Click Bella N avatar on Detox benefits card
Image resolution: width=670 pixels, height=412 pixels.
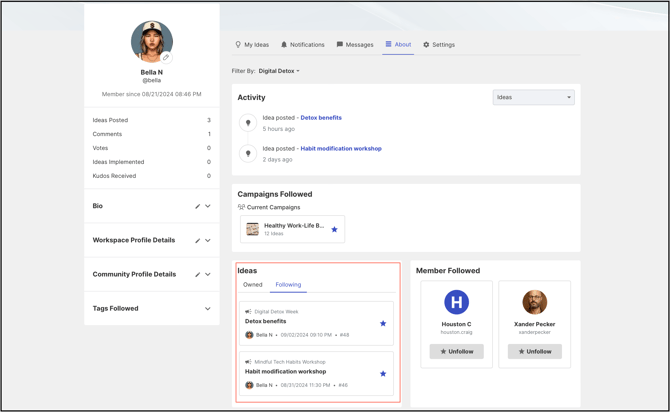[x=249, y=335]
